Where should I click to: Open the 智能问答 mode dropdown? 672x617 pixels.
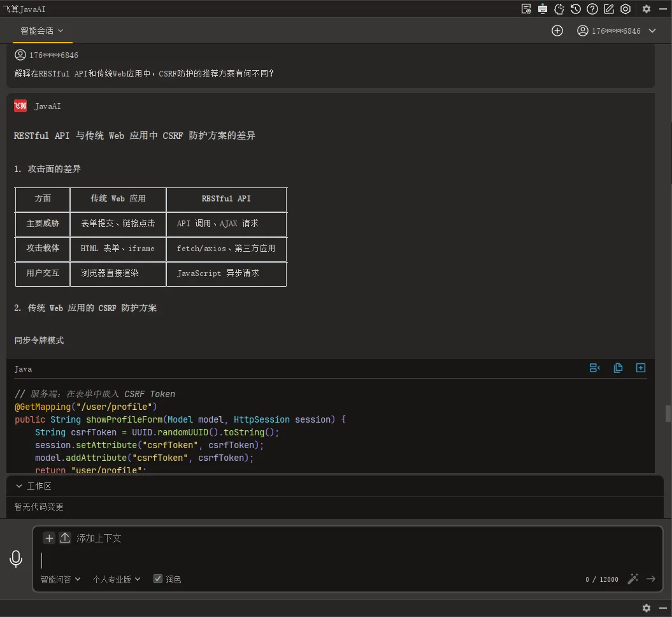pos(61,579)
